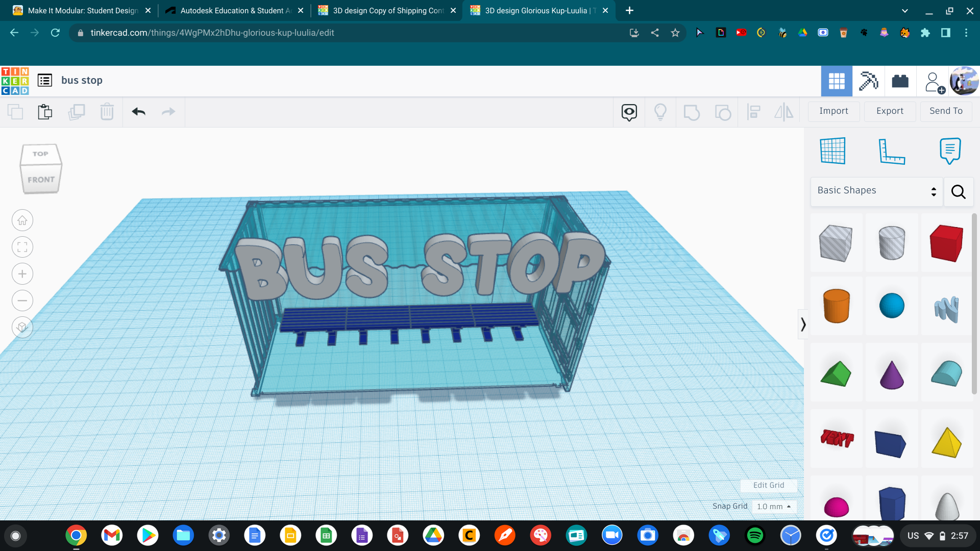Click the Edit Grid button
Screen dimensions: 980x551
767,485
